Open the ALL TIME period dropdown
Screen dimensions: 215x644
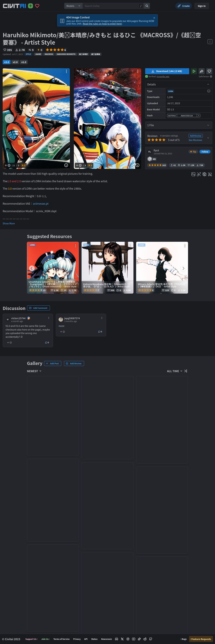click(175, 371)
